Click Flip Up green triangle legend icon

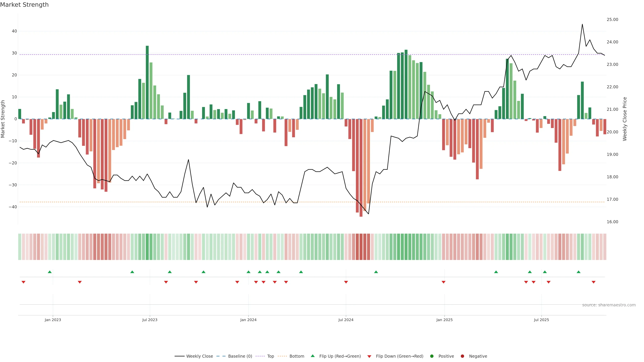(x=312, y=356)
